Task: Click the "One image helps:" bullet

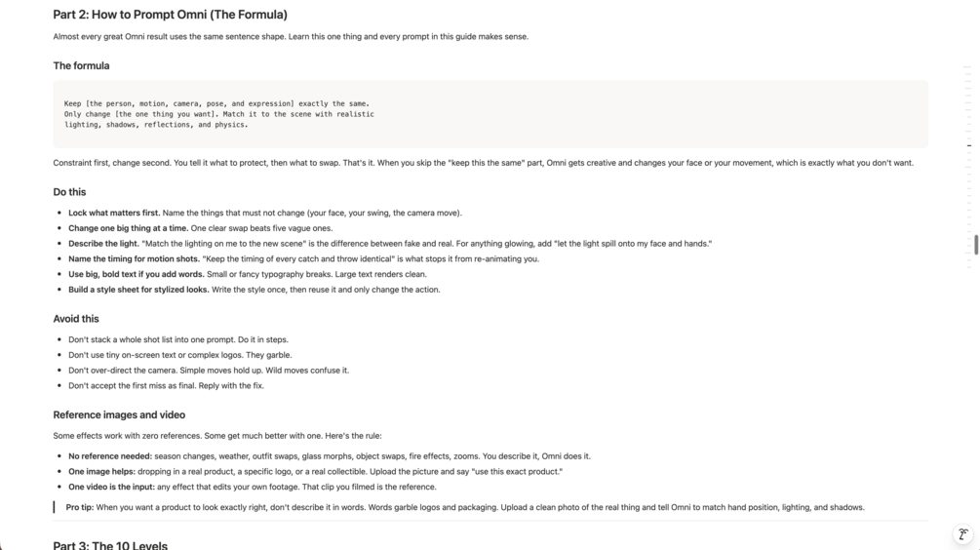Action: click(x=315, y=472)
